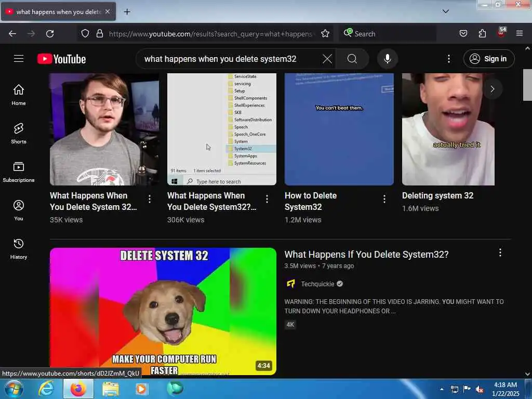Visit the Techquickie channel
The image size is (532, 399).
[x=317, y=284]
